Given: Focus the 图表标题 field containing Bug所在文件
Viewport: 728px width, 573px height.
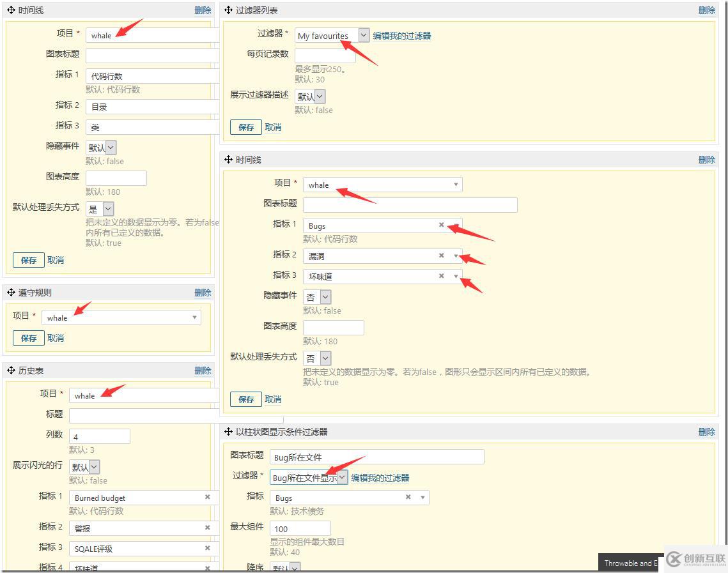Looking at the screenshot, I should [377, 457].
